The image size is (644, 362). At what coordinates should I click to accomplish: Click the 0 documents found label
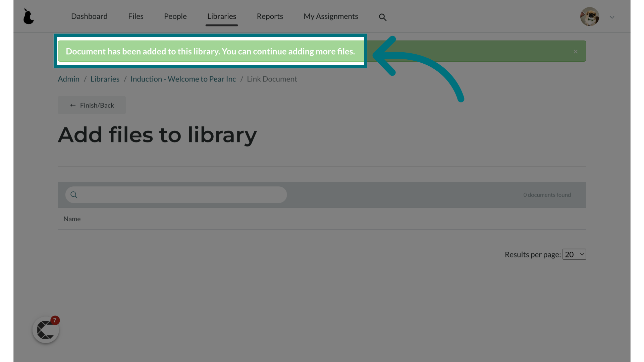[547, 195]
